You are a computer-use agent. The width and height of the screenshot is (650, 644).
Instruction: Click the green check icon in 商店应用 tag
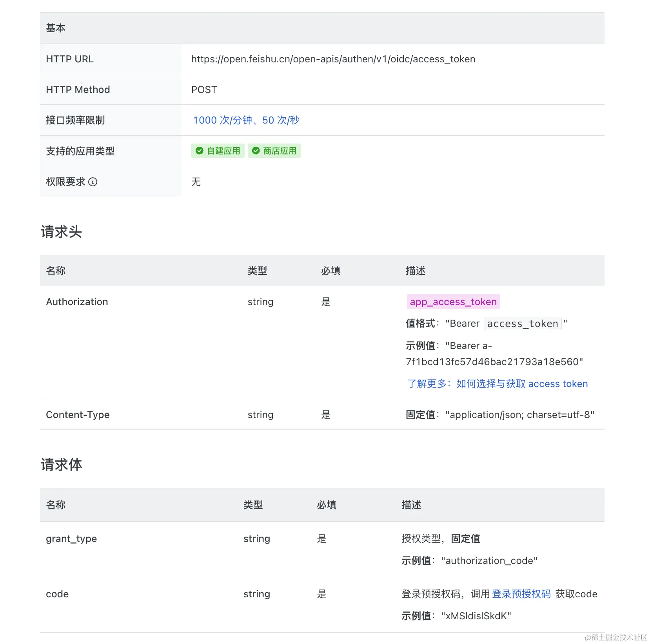[256, 151]
